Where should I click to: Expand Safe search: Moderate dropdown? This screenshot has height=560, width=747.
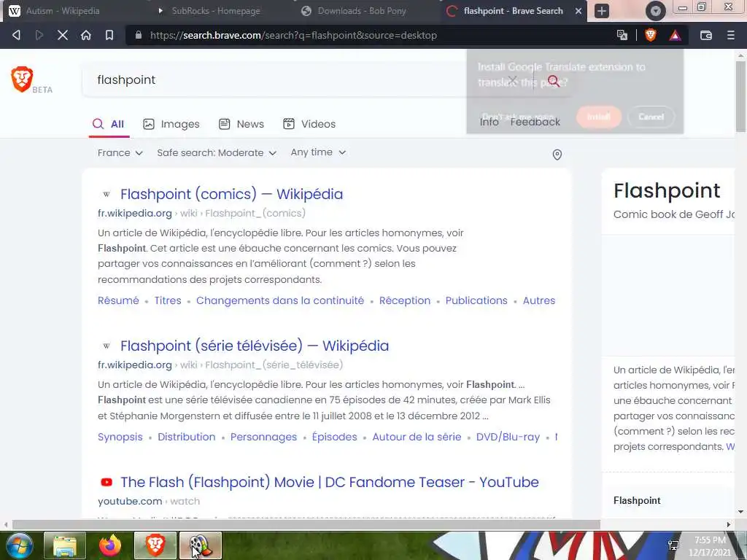(x=217, y=153)
